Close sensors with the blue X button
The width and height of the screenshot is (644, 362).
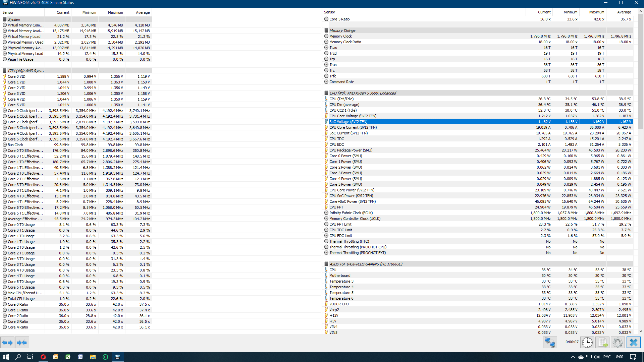click(x=633, y=343)
